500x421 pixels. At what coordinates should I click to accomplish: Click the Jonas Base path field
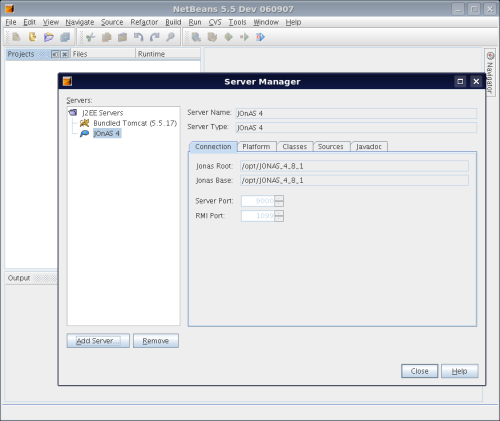coord(354,180)
